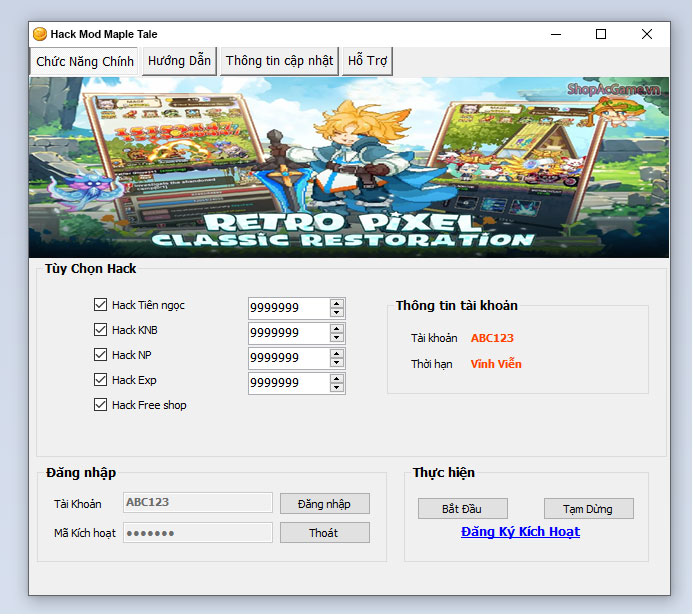Maximize the Hack Mod Maple Tale window

tap(601, 34)
